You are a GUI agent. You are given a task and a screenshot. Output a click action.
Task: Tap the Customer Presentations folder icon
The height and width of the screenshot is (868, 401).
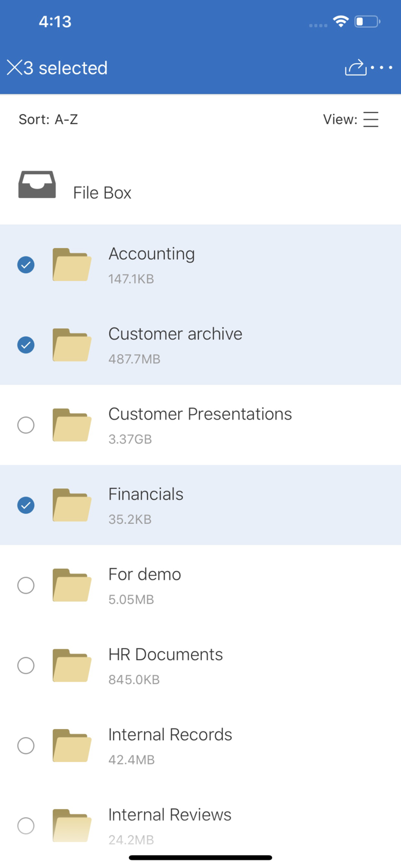pyautogui.click(x=71, y=425)
